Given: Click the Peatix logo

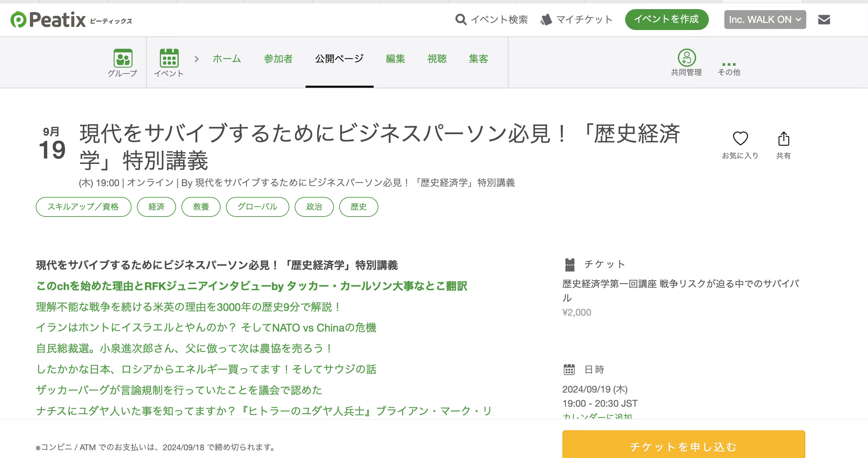Looking at the screenshot, I should tap(48, 20).
